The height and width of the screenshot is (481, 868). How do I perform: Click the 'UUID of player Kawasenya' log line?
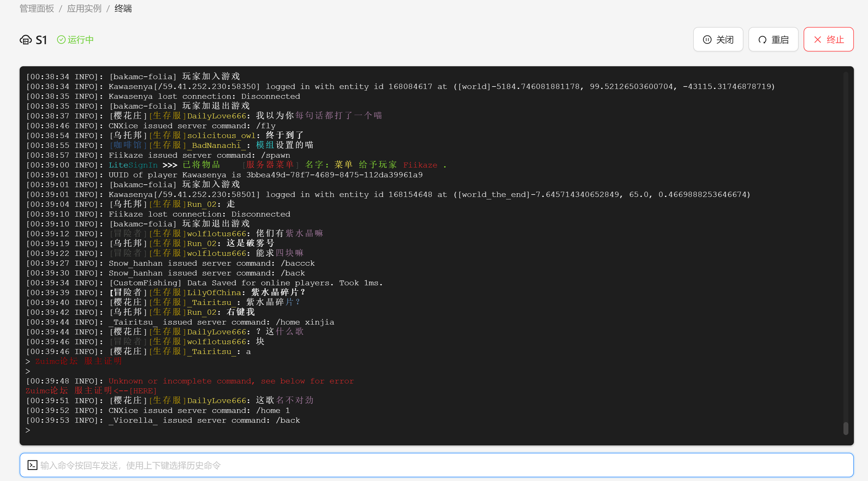pos(225,175)
